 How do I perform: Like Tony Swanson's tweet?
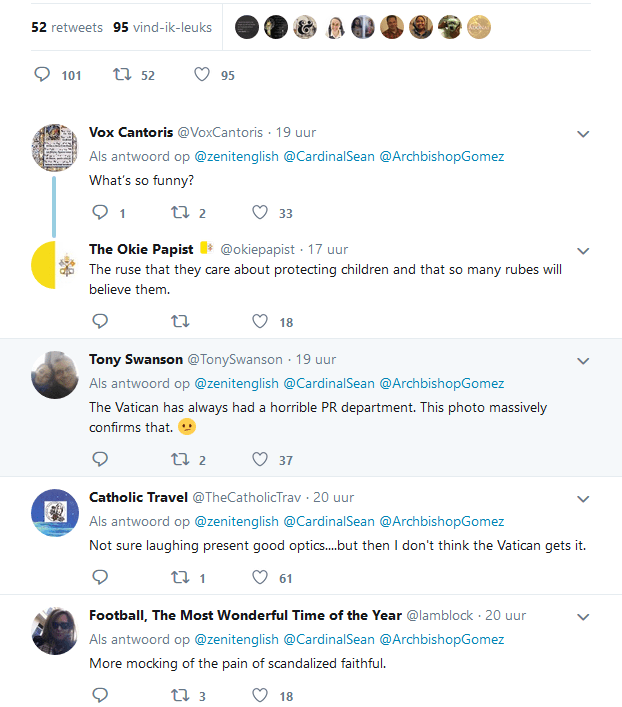pos(260,459)
